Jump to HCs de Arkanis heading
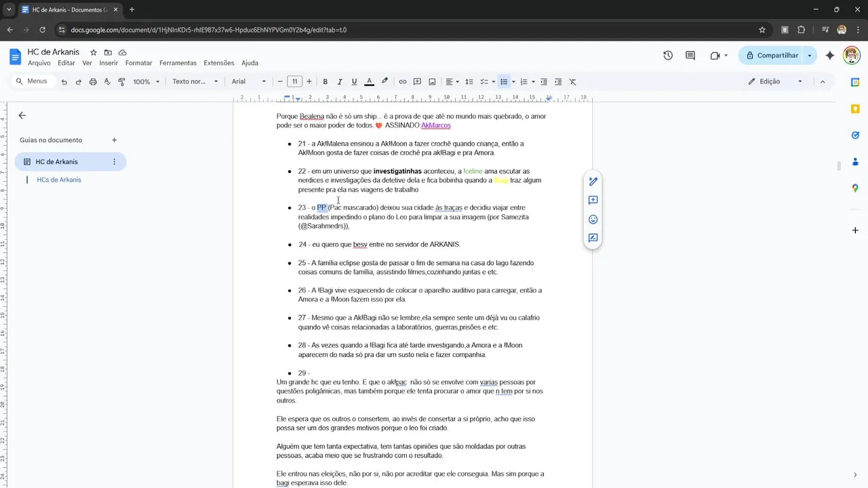This screenshot has height=488, width=868. [59, 180]
